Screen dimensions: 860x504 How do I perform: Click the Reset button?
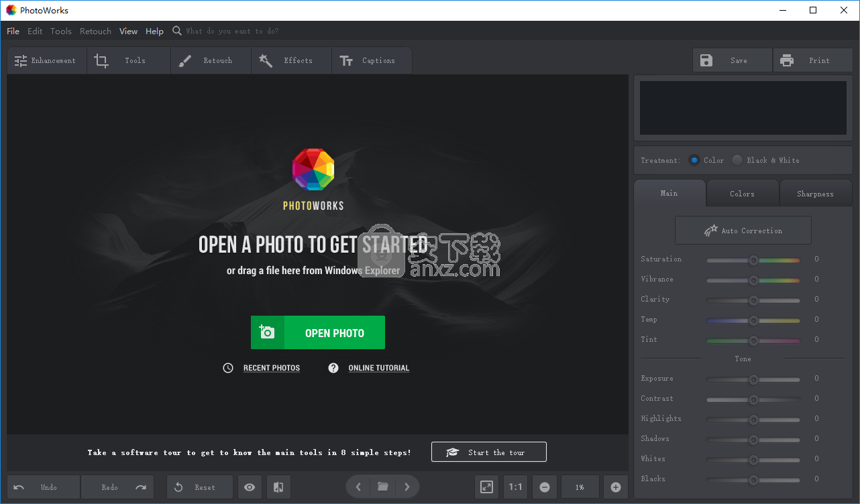[x=200, y=487]
